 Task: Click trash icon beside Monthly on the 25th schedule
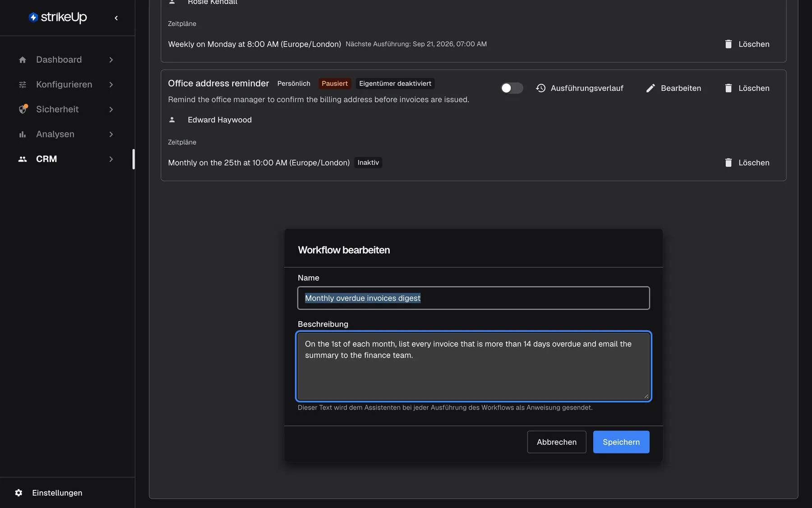(x=728, y=163)
